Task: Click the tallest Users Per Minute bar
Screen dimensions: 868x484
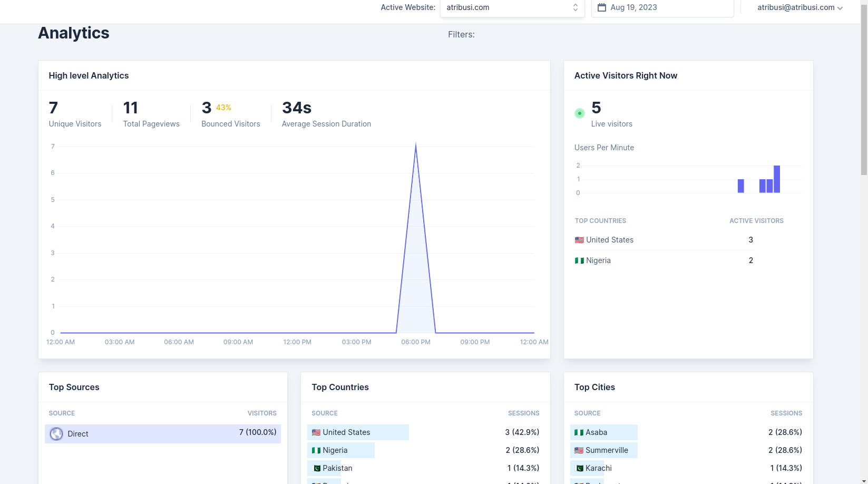Action: pos(777,179)
